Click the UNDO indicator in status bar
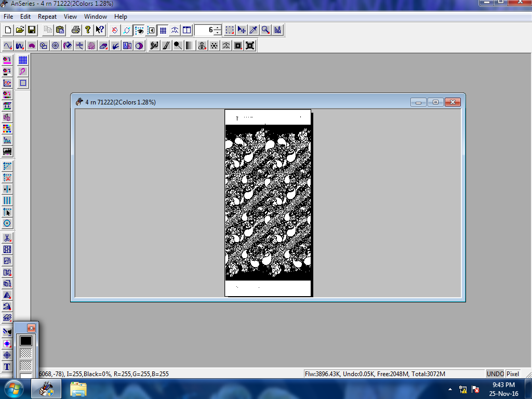This screenshot has height=399, width=532. 495,374
